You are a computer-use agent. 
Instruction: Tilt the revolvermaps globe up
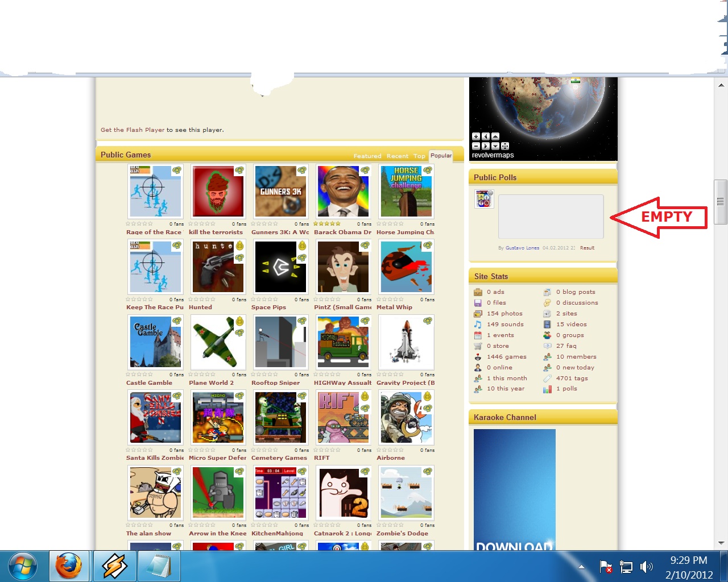[495, 136]
